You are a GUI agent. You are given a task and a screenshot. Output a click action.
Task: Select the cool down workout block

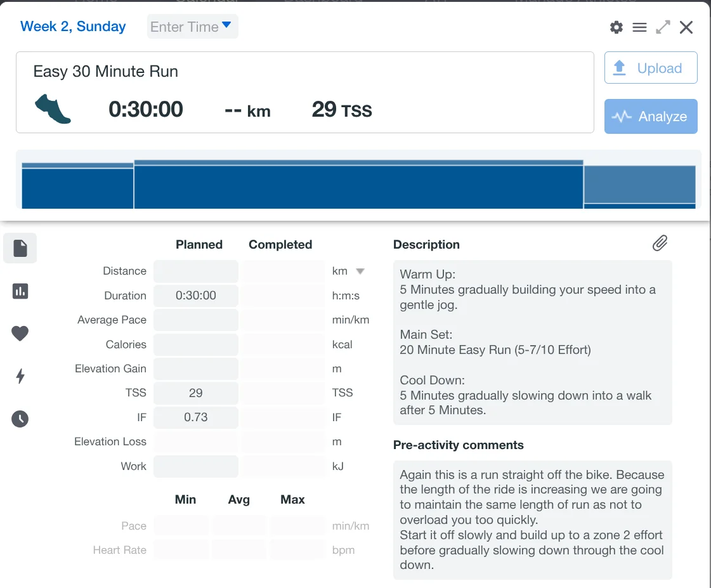[639, 186]
